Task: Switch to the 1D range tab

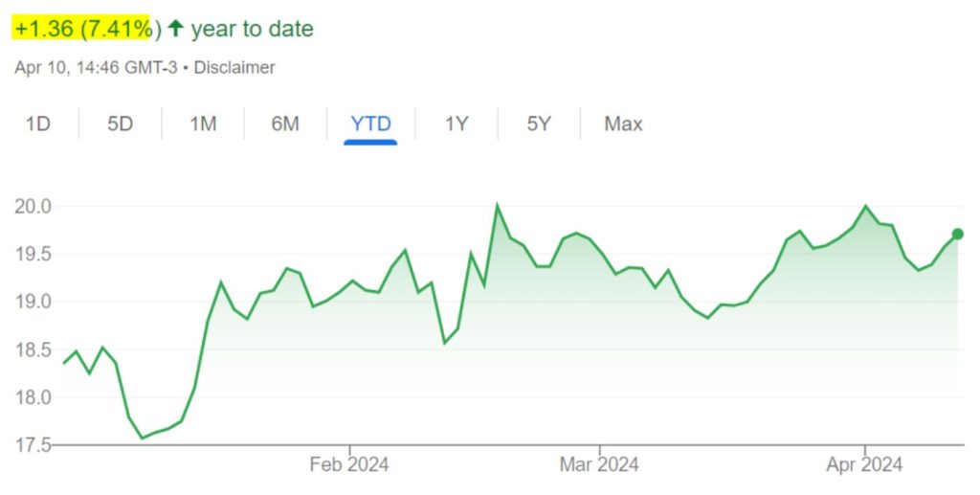Action: point(37,124)
